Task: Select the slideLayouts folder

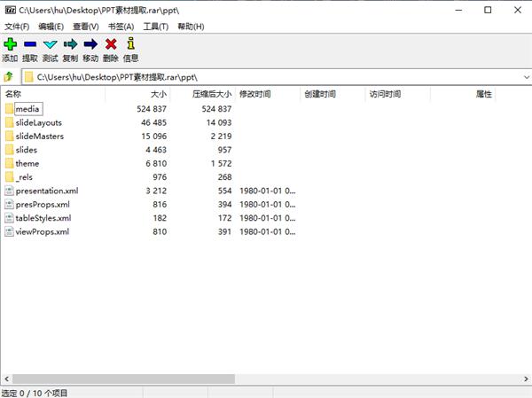Action: (38, 122)
